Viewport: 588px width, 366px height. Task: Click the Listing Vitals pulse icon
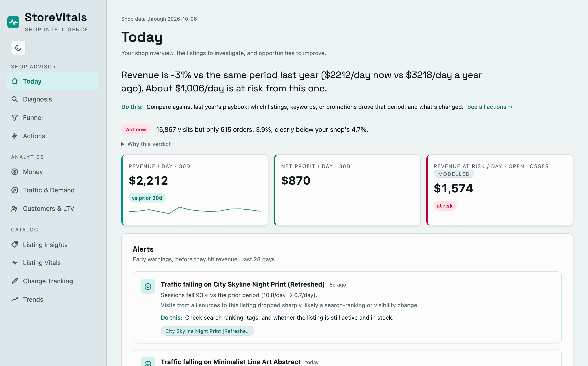tap(15, 263)
